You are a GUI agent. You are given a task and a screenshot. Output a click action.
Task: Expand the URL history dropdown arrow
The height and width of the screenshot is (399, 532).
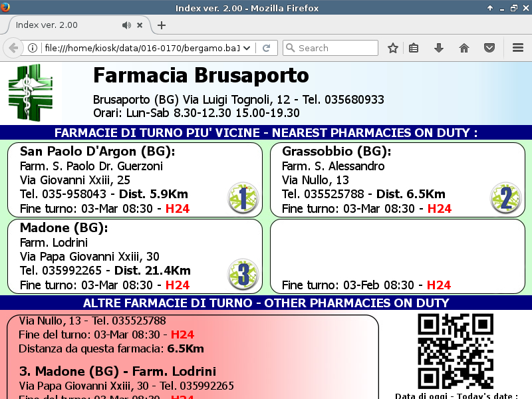(247, 48)
